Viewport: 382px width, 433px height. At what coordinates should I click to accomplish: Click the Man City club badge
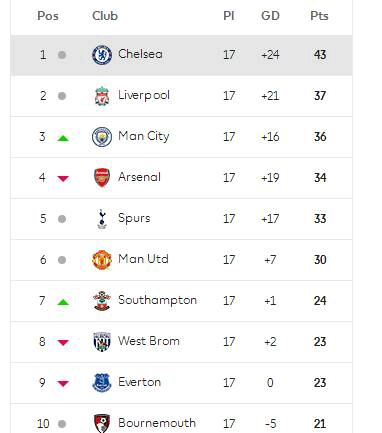point(102,137)
